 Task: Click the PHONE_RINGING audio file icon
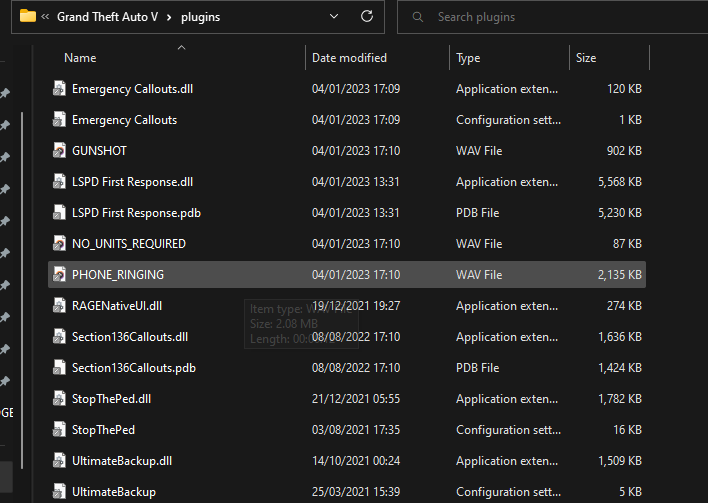59,275
